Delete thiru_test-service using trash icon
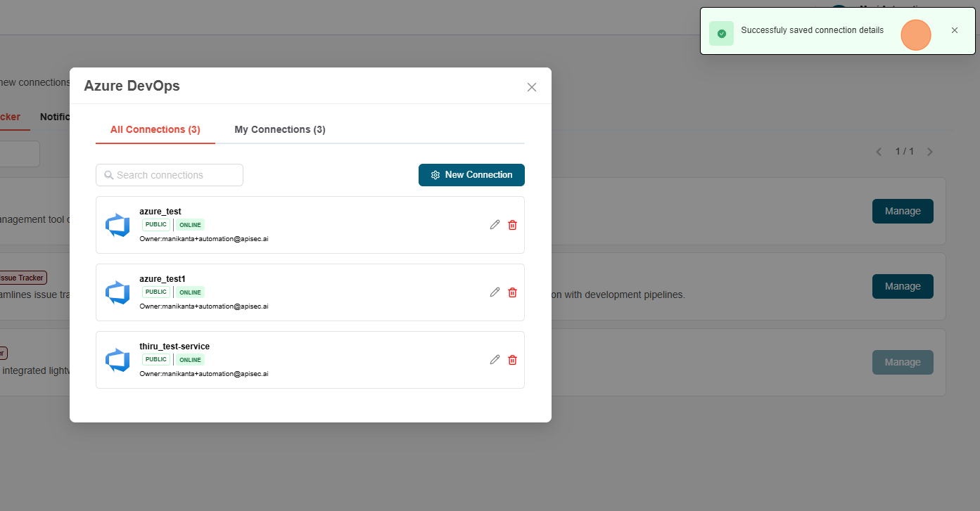This screenshot has width=980, height=511. pos(512,360)
